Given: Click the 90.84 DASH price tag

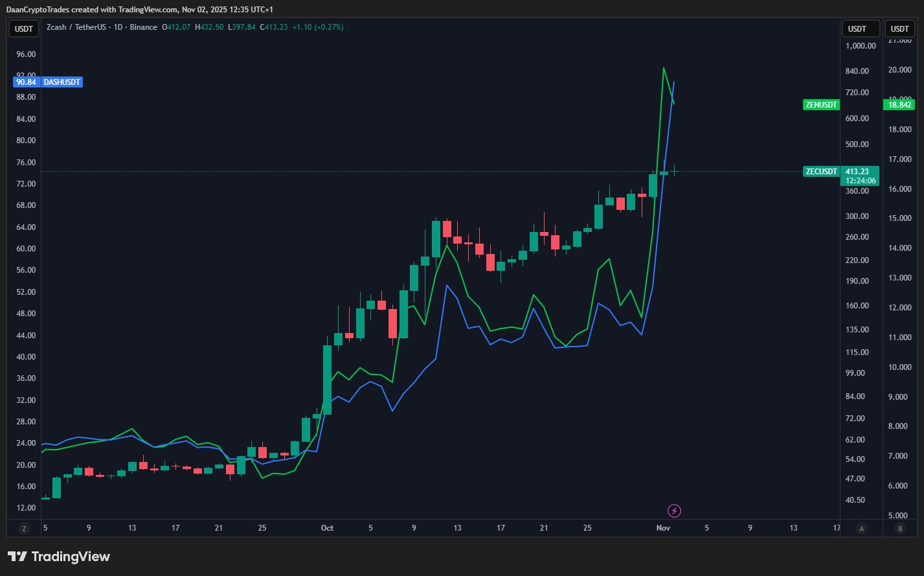Looking at the screenshot, I should [26, 82].
